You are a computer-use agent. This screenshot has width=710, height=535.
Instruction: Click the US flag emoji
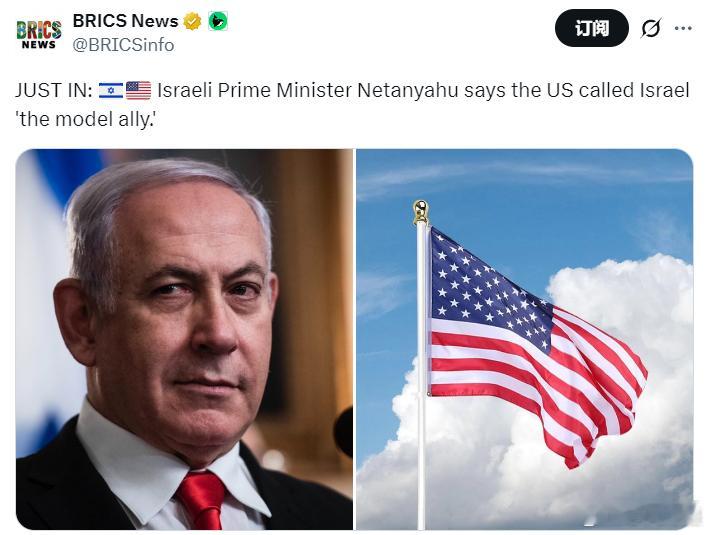(139, 91)
